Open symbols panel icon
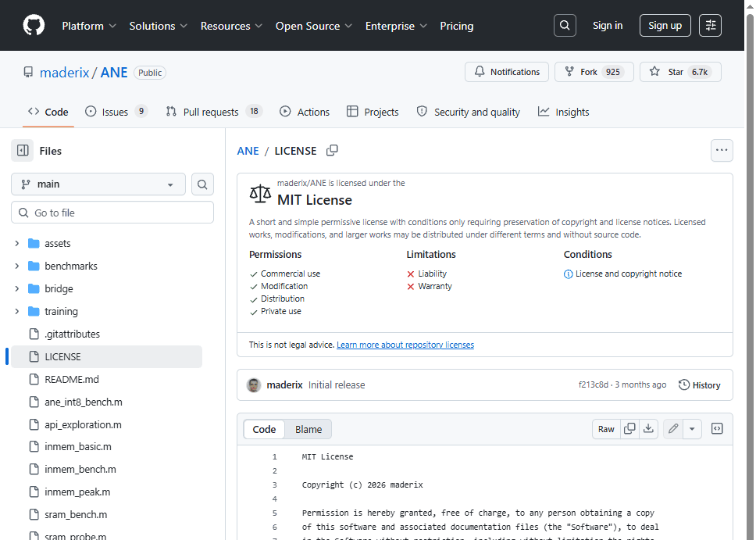Image resolution: width=756 pixels, height=540 pixels. [x=717, y=428]
